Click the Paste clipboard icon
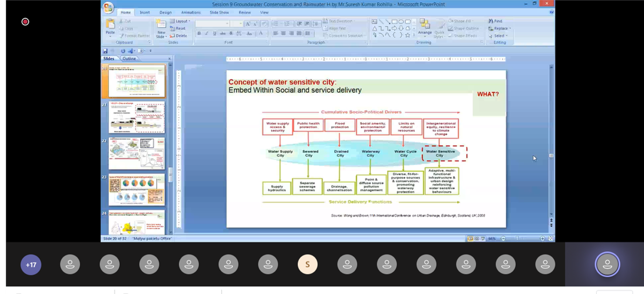The image size is (644, 294). coord(111,25)
